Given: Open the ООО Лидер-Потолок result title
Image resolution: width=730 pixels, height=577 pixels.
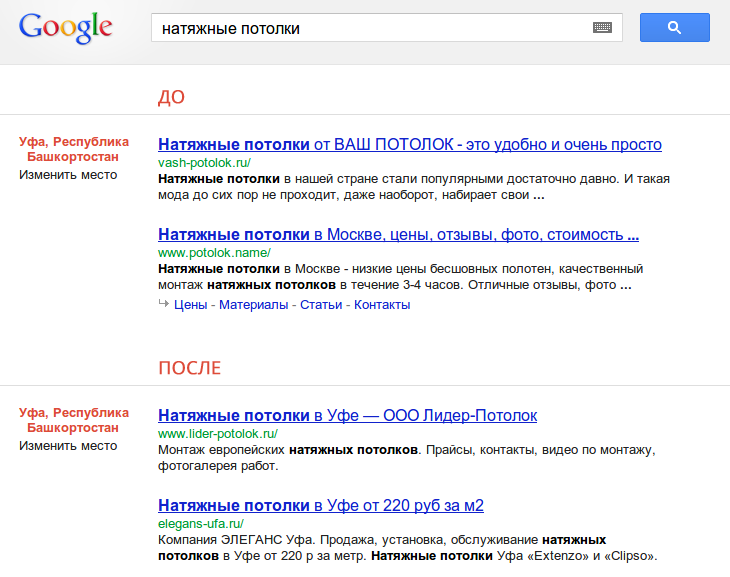Looking at the screenshot, I should 347,415.
